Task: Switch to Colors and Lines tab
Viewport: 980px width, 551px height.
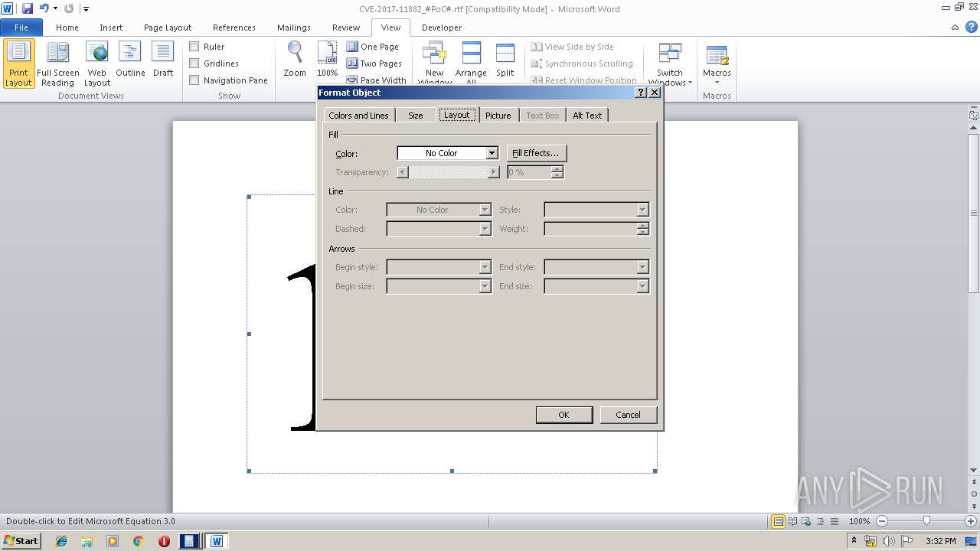Action: 358,116
